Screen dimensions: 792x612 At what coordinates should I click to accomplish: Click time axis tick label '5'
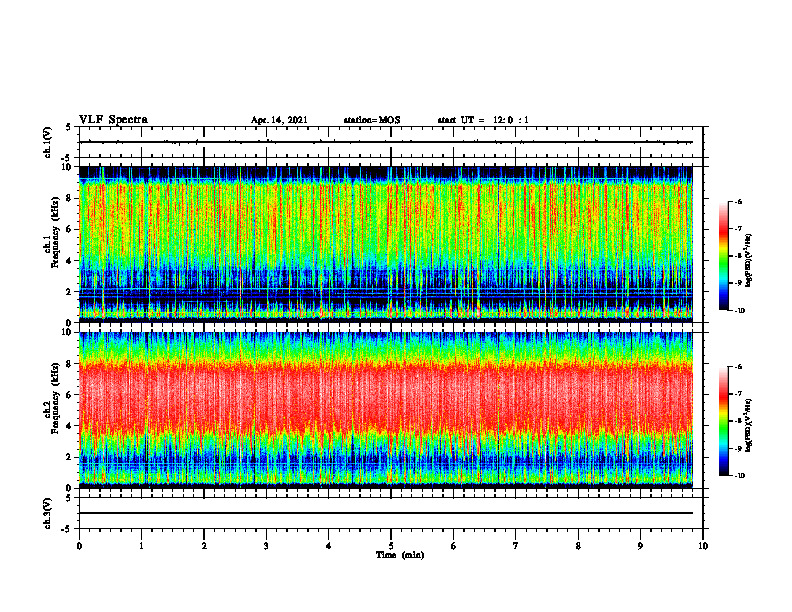point(391,546)
